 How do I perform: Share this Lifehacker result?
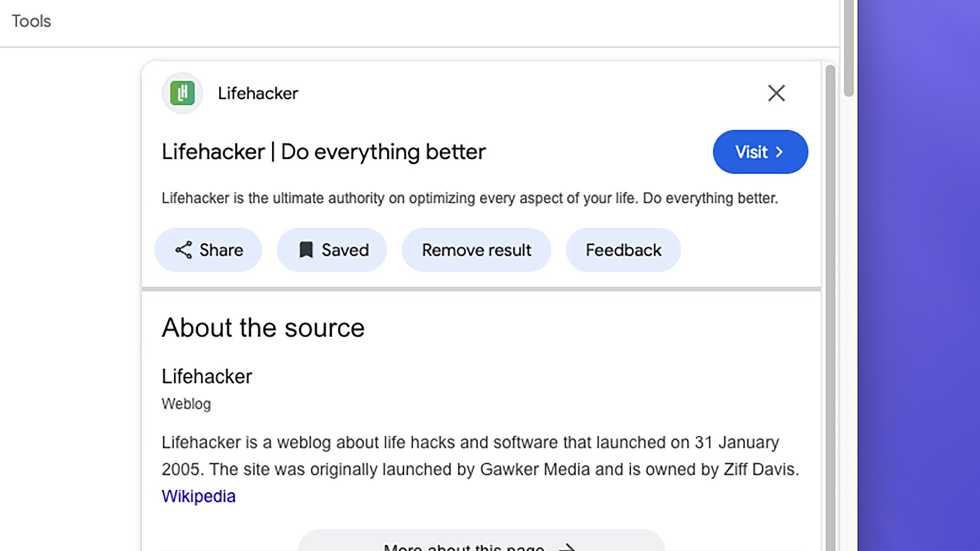click(x=208, y=250)
